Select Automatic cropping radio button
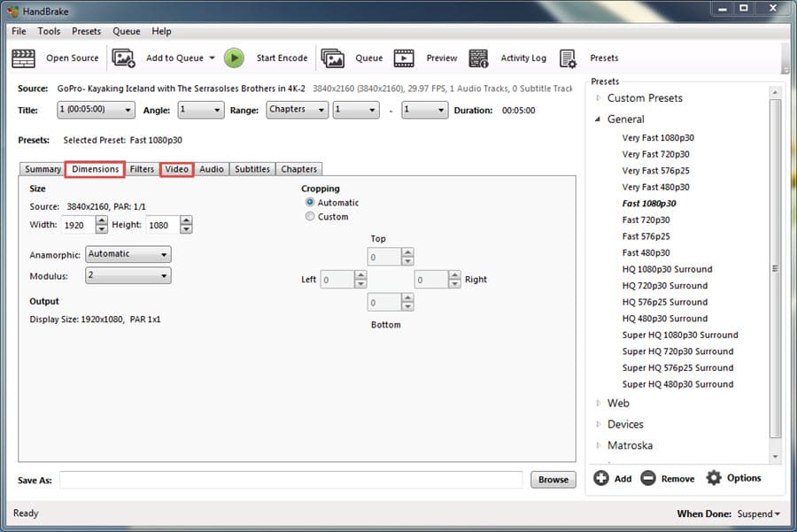Image resolution: width=797 pixels, height=532 pixels. pyautogui.click(x=310, y=203)
